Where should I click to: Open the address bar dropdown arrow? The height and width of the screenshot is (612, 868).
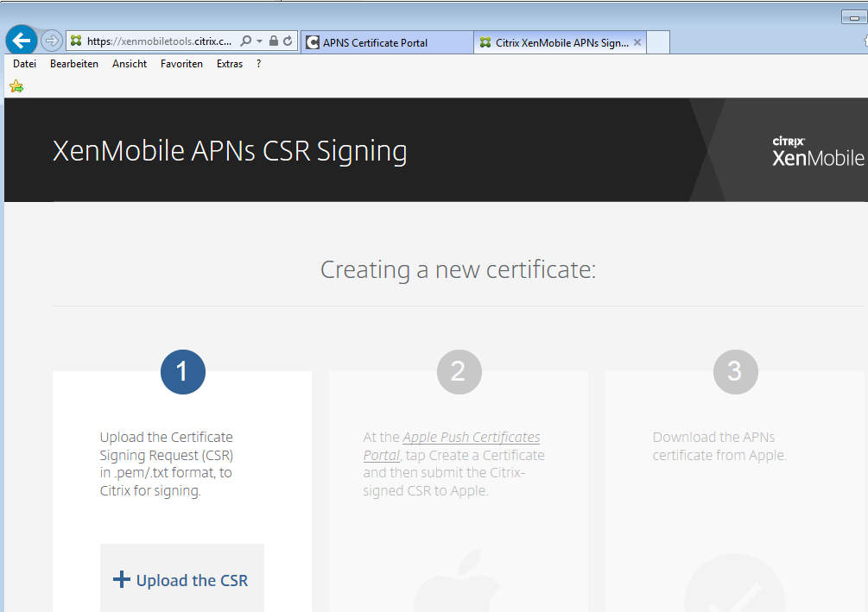click(x=260, y=41)
